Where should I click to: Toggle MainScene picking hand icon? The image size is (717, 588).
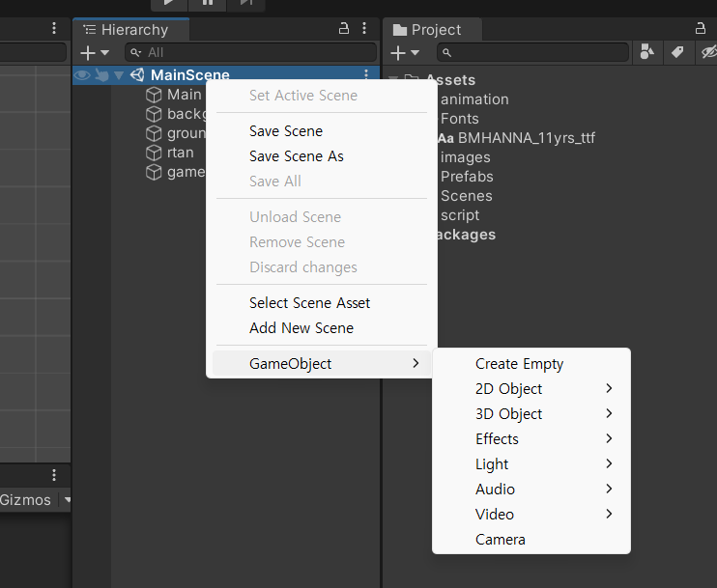(x=101, y=75)
